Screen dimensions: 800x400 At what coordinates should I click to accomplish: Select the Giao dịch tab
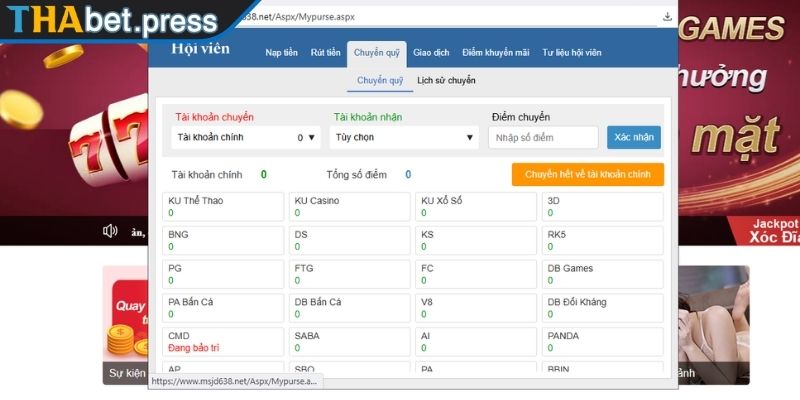pos(431,53)
